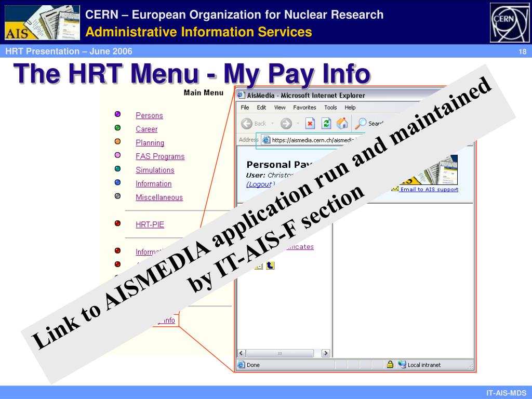
Task: Click the grey bullet beside Miscellaneous
Action: pos(118,196)
